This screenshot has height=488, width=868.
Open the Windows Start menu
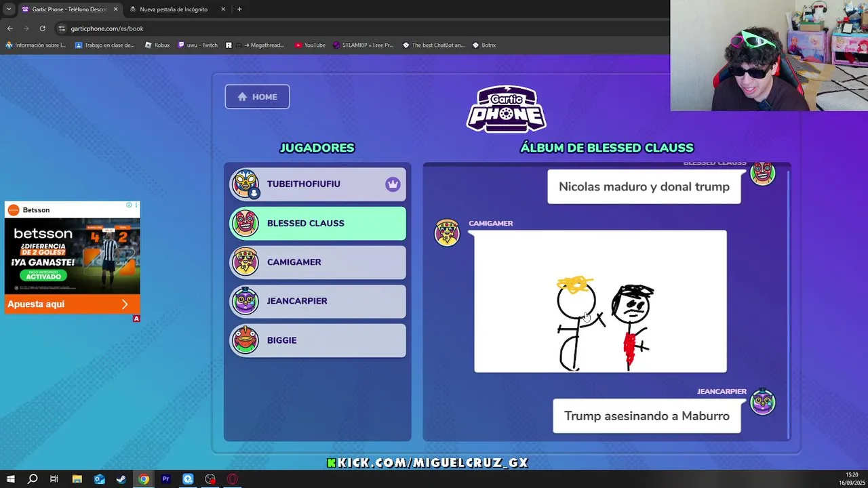click(x=10, y=479)
